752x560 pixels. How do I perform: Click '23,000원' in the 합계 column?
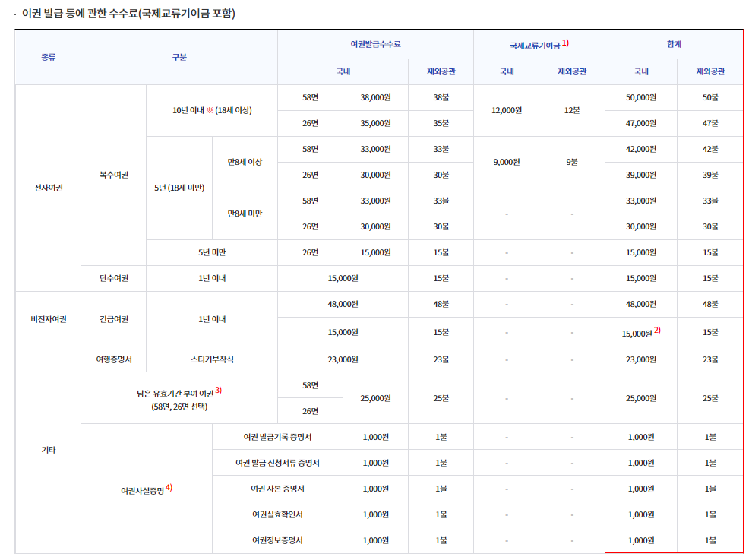click(x=641, y=359)
